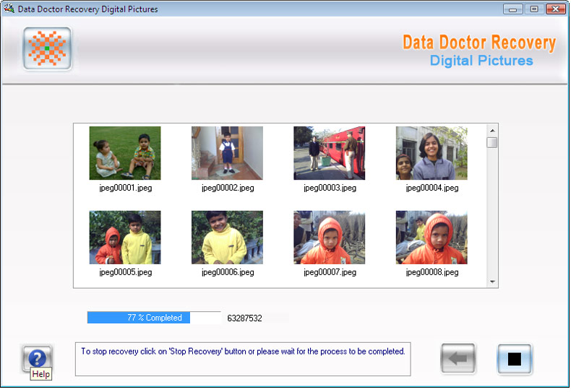Open thumbnail jpeg00001.jpeg of kids on grass
The height and width of the screenshot is (392, 571).
point(125,153)
